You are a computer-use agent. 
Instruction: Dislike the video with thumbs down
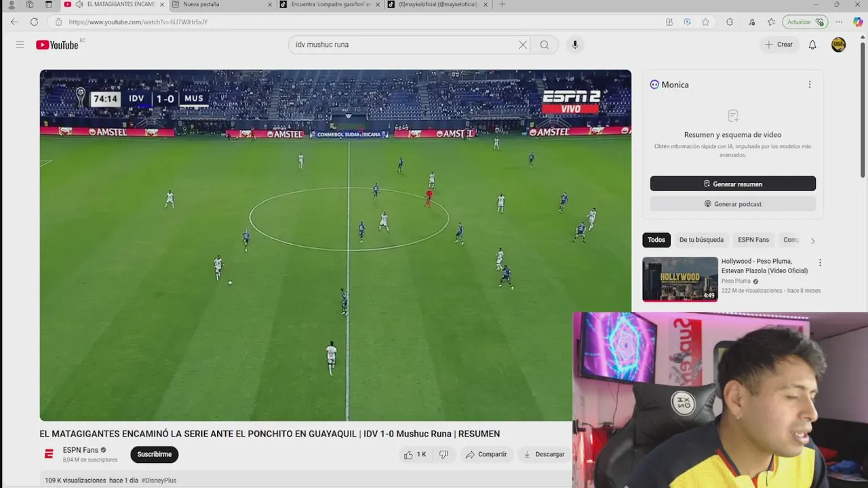point(443,454)
